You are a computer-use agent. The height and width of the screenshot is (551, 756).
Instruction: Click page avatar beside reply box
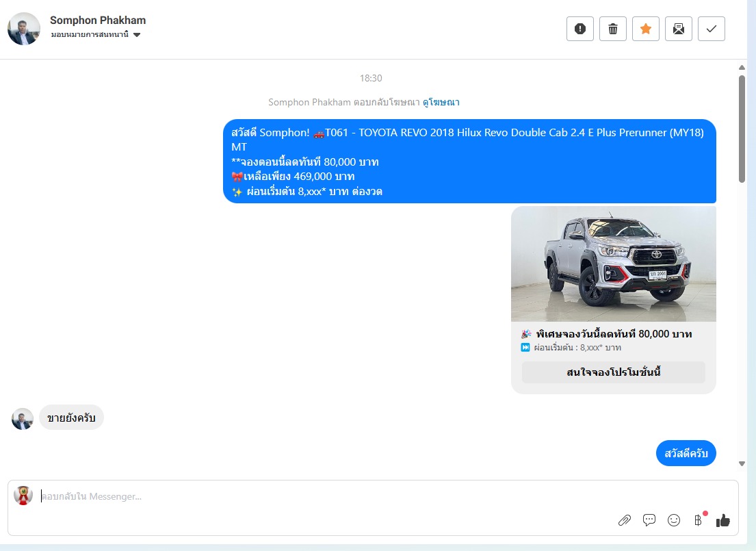click(x=23, y=496)
